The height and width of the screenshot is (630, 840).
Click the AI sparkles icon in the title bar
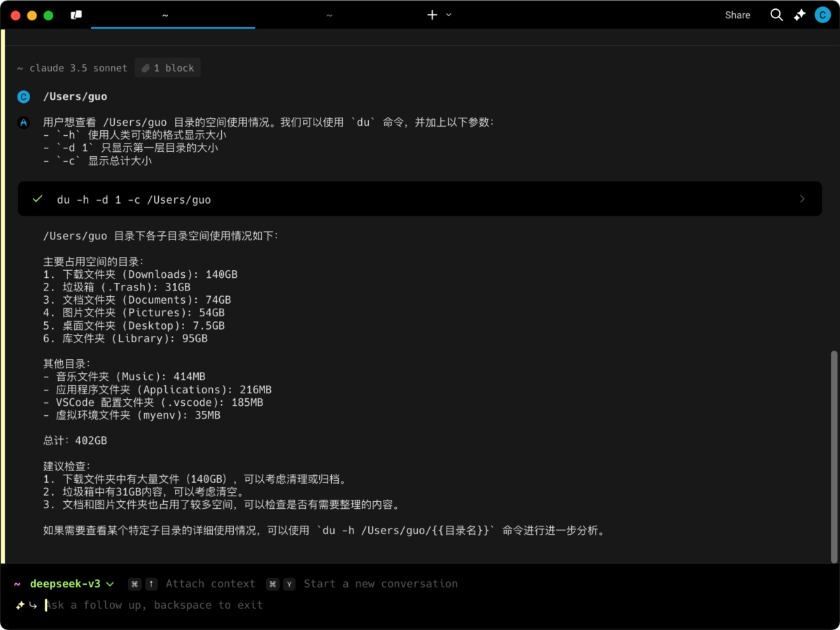799,15
